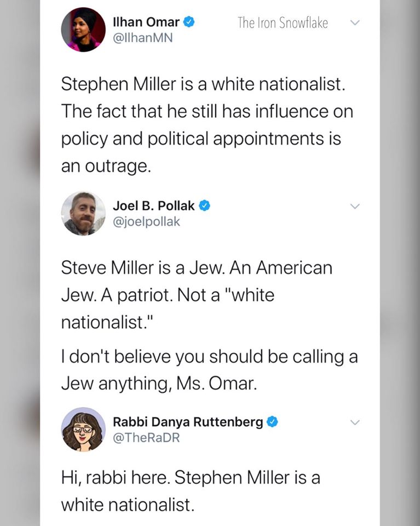Select the Joel B. Pollak display name

click(153, 205)
